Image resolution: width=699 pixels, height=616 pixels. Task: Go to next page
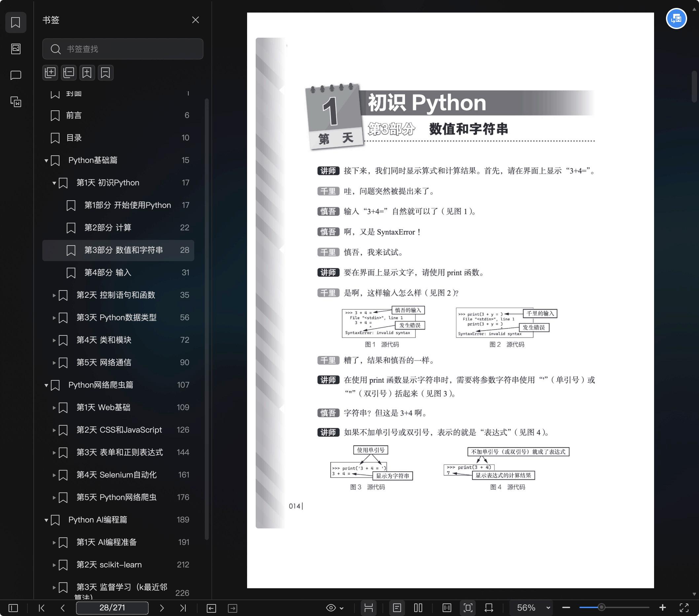coord(162,608)
